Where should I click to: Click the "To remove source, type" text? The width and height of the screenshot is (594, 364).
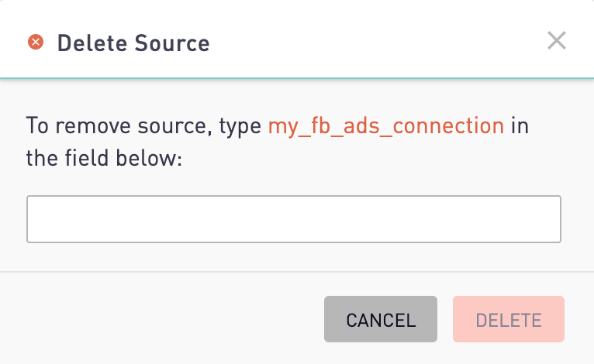click(x=143, y=125)
